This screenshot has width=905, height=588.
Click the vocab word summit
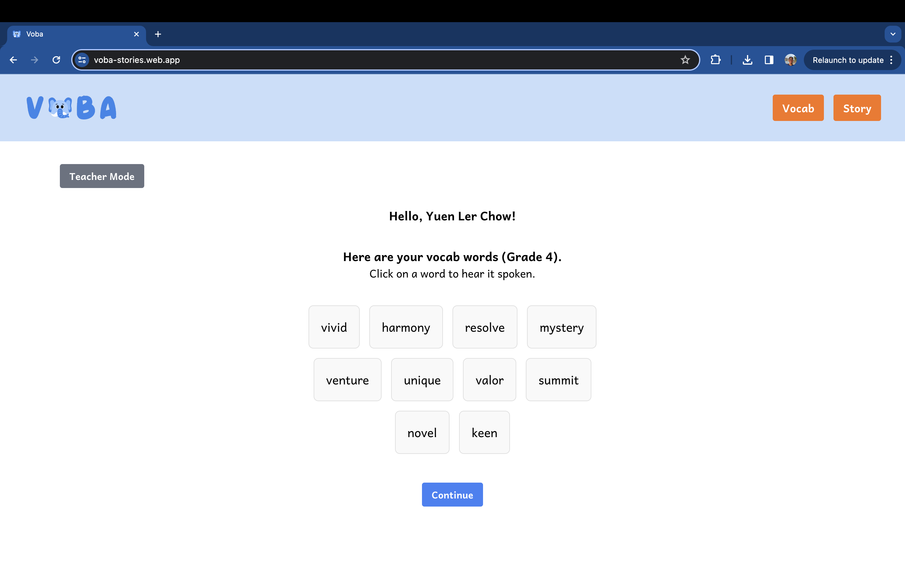coord(558,380)
